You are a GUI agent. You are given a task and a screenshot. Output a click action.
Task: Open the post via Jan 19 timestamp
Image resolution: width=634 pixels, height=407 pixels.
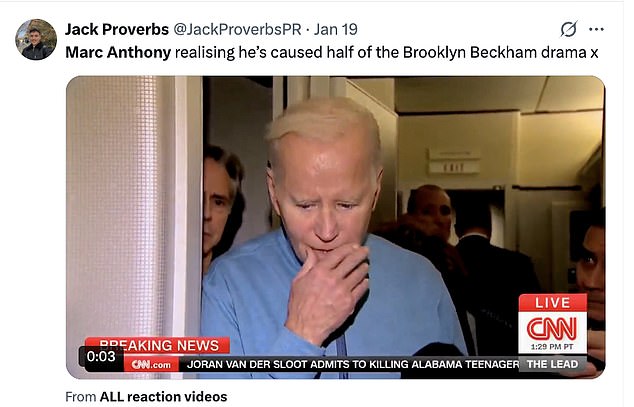[x=336, y=29]
